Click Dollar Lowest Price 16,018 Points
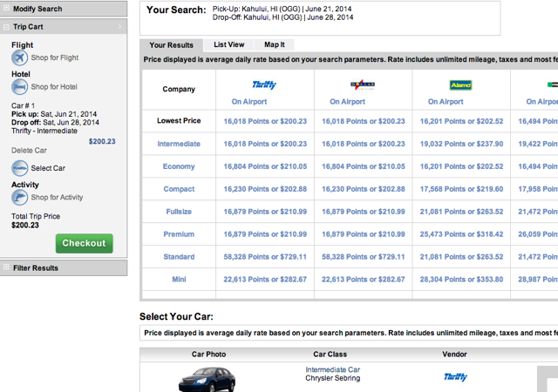 (x=364, y=121)
